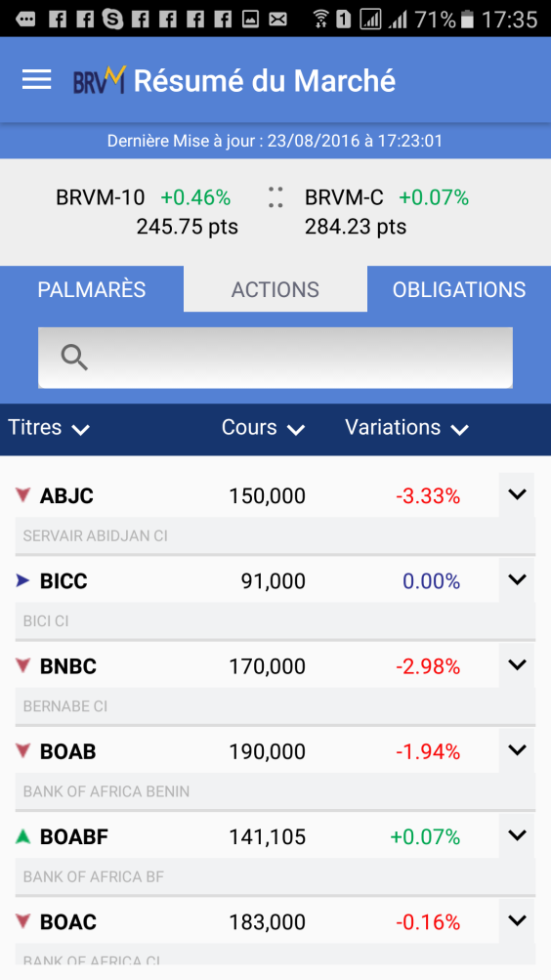
Task: Tap the red down arrow beside ABJC
Action: 23,495
